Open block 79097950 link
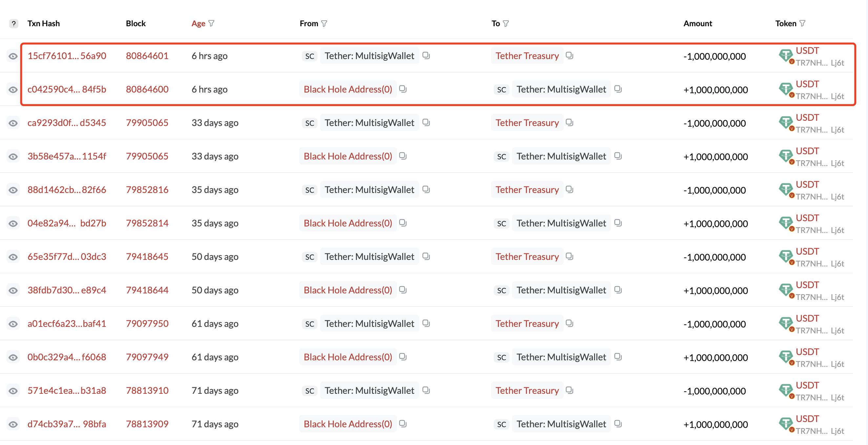Screen dimensions: 868x445 [x=147, y=324]
